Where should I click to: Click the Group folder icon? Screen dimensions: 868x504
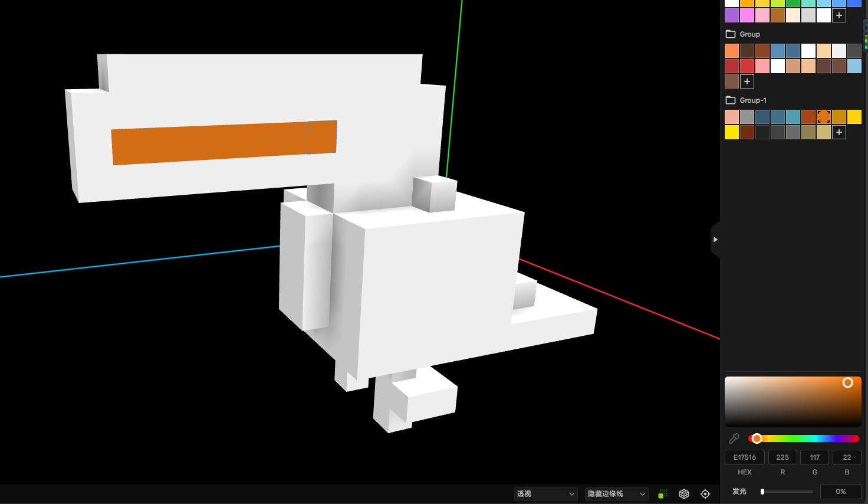pos(731,34)
